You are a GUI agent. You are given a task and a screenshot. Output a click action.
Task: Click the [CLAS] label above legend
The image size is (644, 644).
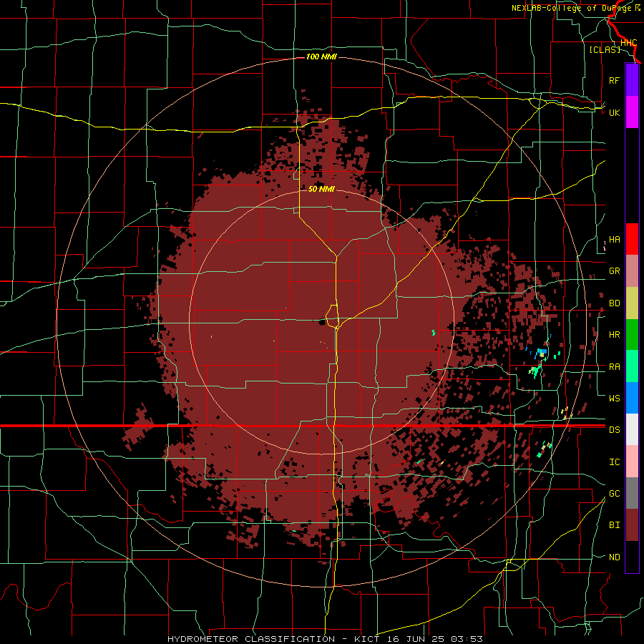click(605, 49)
